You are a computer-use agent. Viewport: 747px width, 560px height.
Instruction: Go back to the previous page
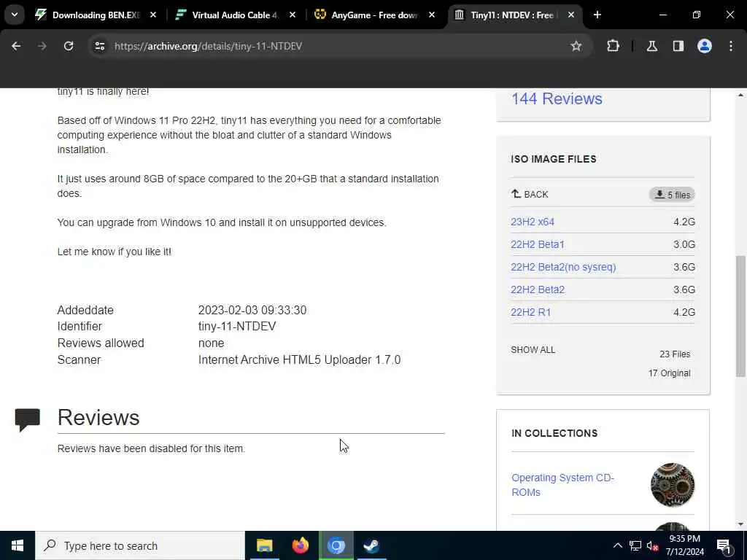(x=16, y=46)
